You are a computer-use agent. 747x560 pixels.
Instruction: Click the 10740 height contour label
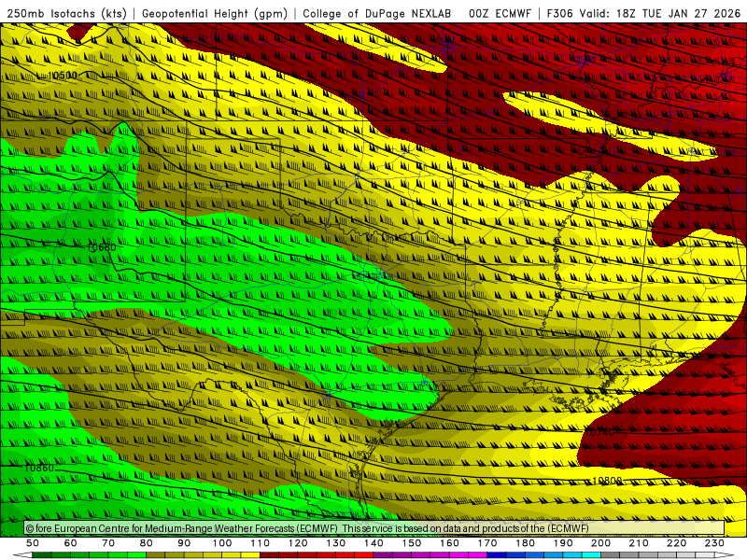point(599,432)
